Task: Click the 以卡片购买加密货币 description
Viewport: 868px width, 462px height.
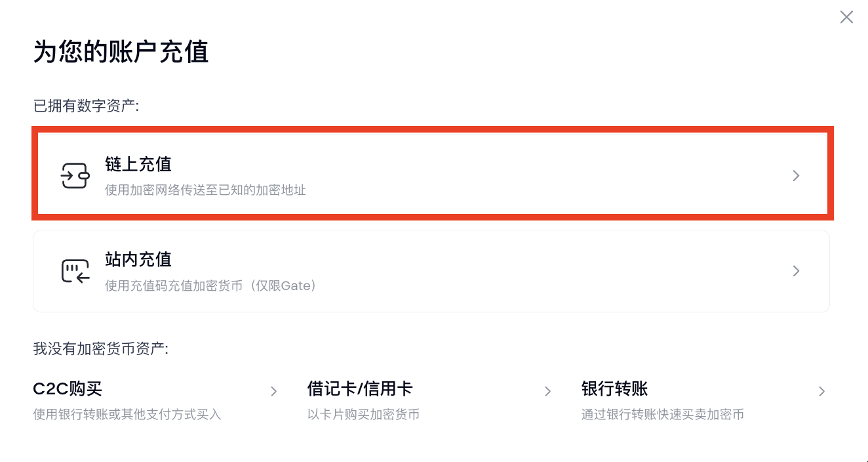Action: [363, 414]
